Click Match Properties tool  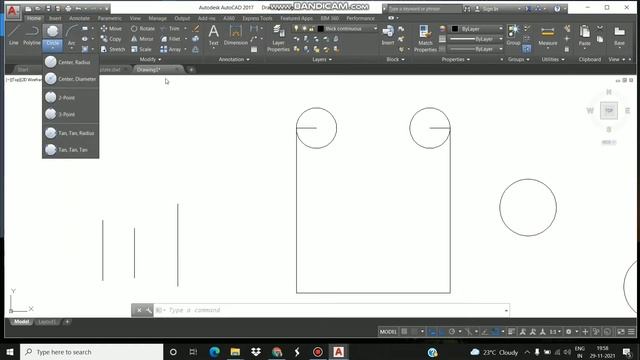point(425,38)
